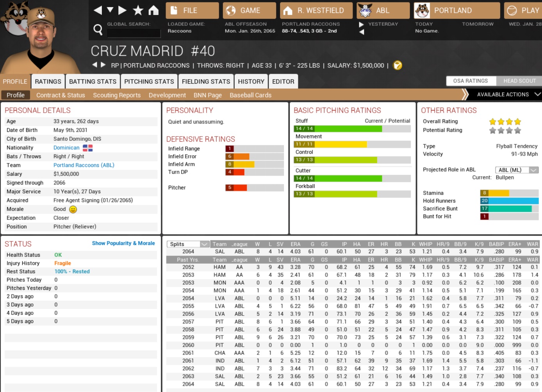
Task: Go to previous player with left arrow
Action: tap(94, 65)
